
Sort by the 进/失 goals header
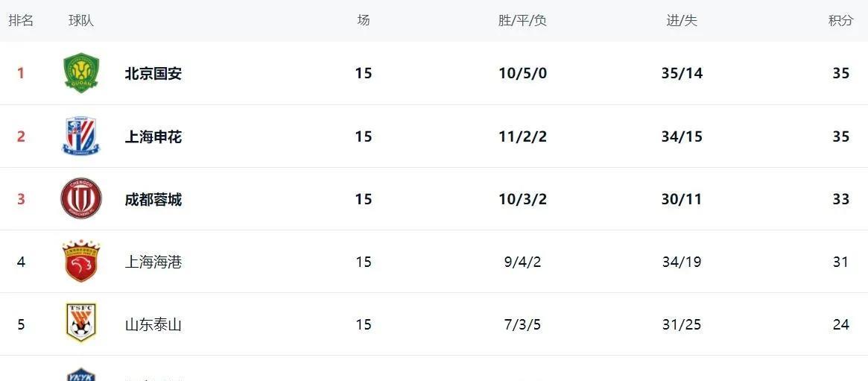pos(682,20)
